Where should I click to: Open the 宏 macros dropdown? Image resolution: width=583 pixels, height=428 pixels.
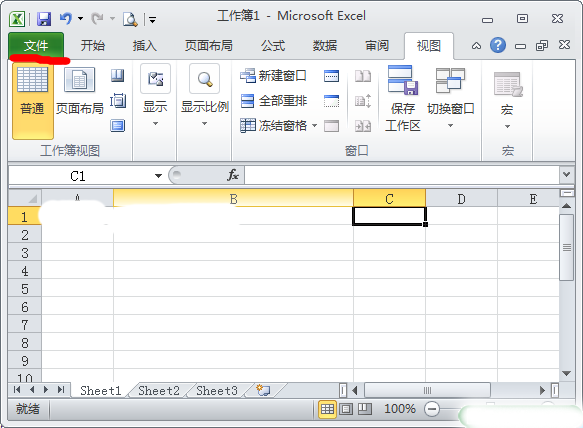click(x=508, y=100)
